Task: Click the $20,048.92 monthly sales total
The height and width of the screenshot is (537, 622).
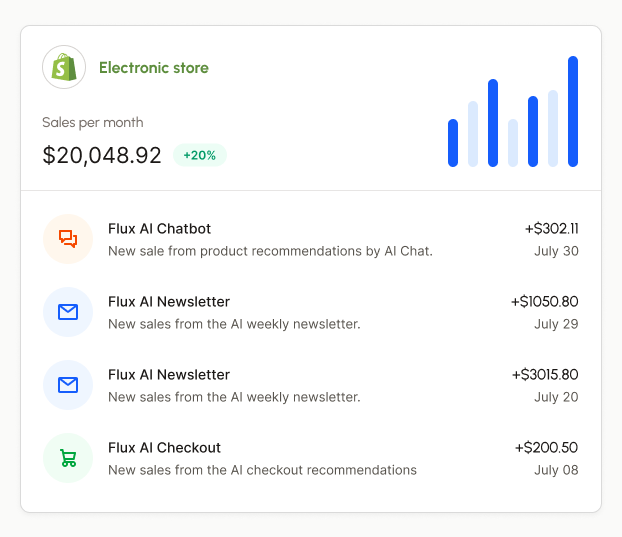Action: (102, 155)
